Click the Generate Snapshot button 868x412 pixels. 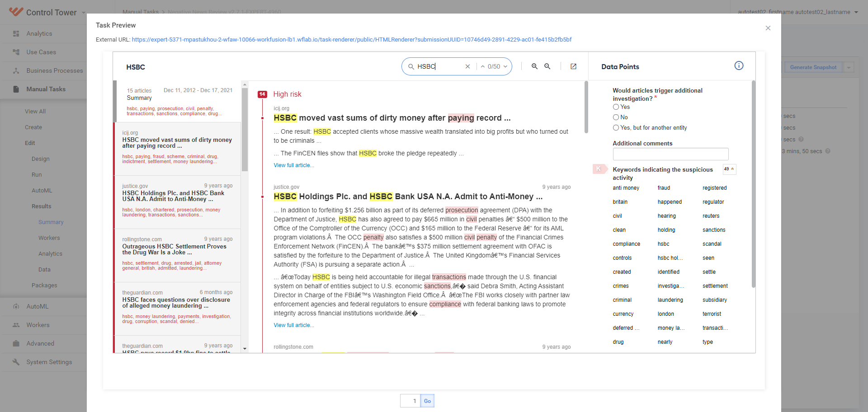813,67
